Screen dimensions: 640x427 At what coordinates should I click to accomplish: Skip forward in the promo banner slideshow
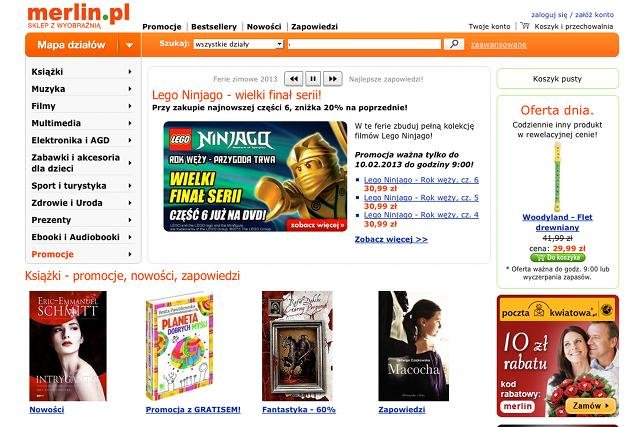click(333, 79)
